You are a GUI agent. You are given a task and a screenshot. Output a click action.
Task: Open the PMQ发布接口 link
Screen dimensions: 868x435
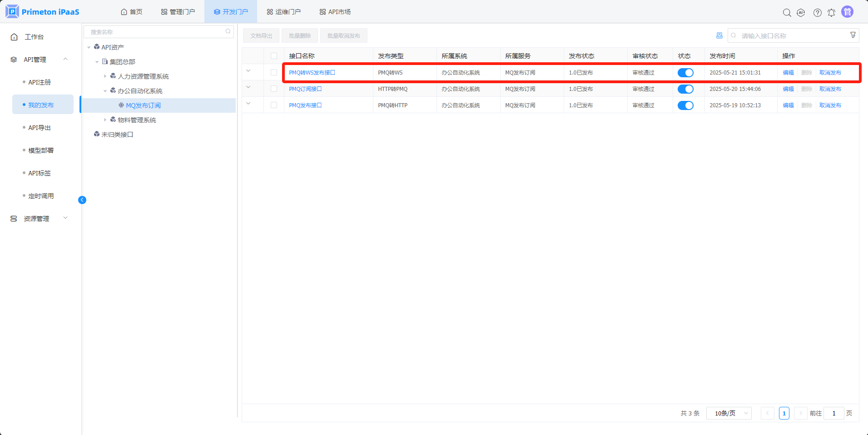pos(305,105)
